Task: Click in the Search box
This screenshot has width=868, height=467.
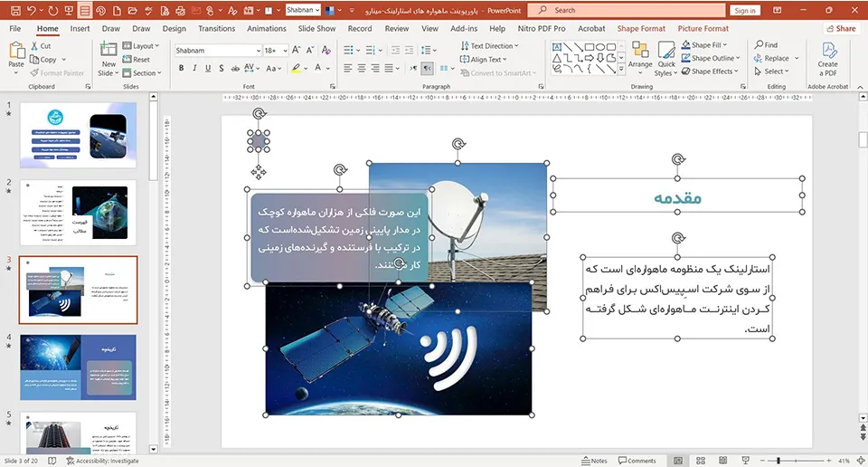Action: click(626, 11)
